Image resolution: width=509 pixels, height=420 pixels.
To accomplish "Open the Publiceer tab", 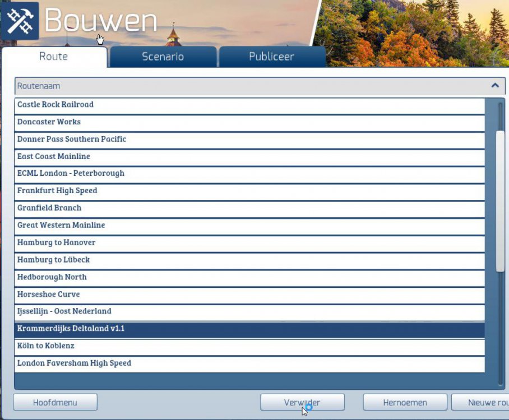I will (271, 57).
